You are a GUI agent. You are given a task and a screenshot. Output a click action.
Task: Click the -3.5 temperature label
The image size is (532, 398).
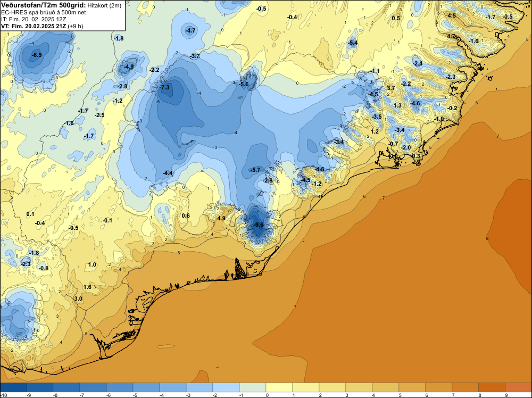pyautogui.click(x=377, y=117)
